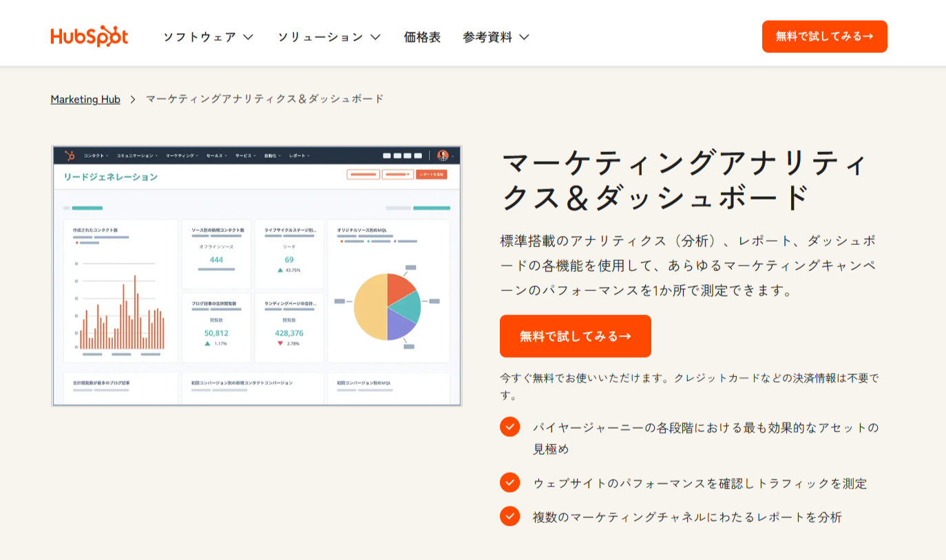Click the sprocket logo inside the dashboard preview
Screen dimensions: 946x560
coord(71,155)
